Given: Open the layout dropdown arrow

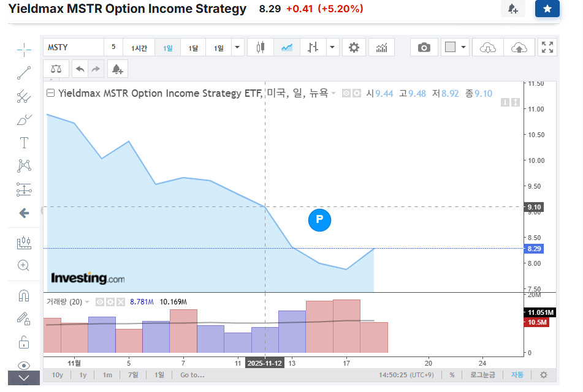Looking at the screenshot, I should (463, 47).
